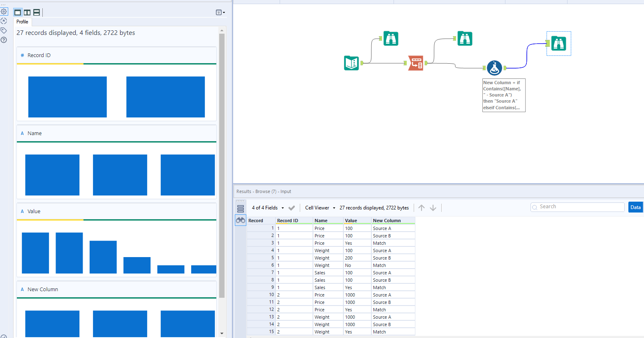Toggle the vertical split-pane layout view

click(x=27, y=12)
